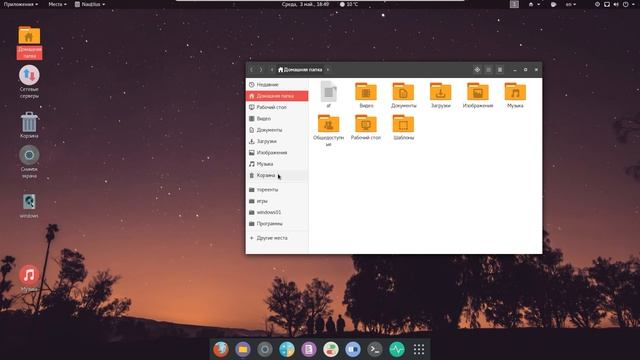Open the keyboard layout 'en' dropdown
Image resolution: width=640 pixels, height=360 pixels.
point(570,4)
